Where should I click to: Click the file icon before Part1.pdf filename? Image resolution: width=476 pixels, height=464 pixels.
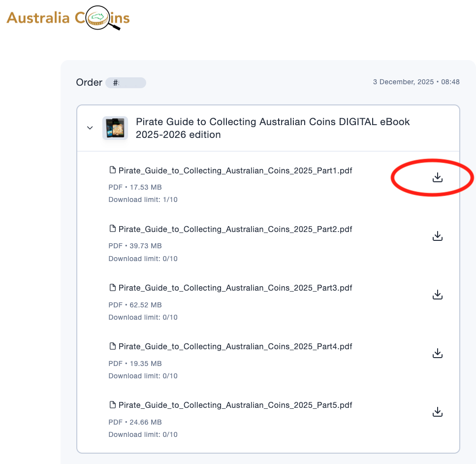tap(113, 170)
